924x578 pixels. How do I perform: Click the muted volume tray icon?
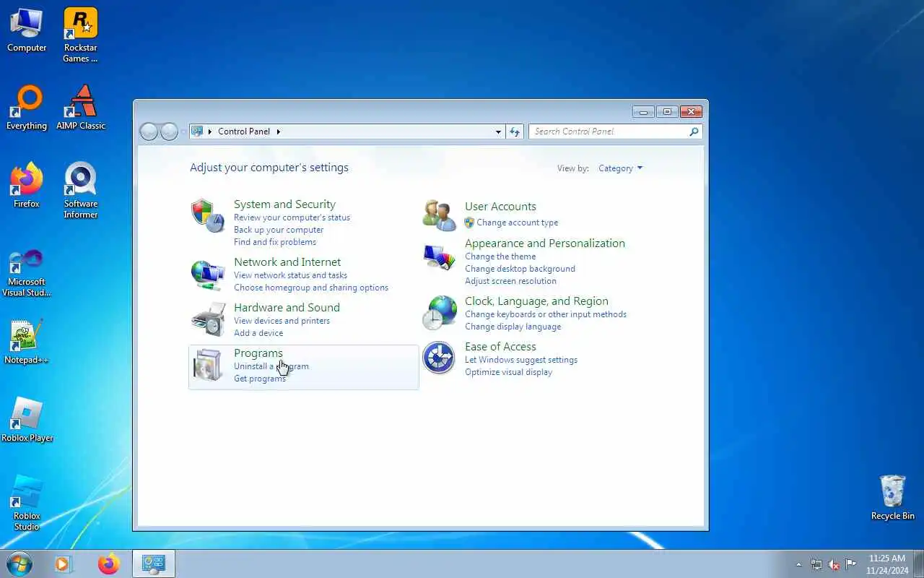click(x=834, y=564)
